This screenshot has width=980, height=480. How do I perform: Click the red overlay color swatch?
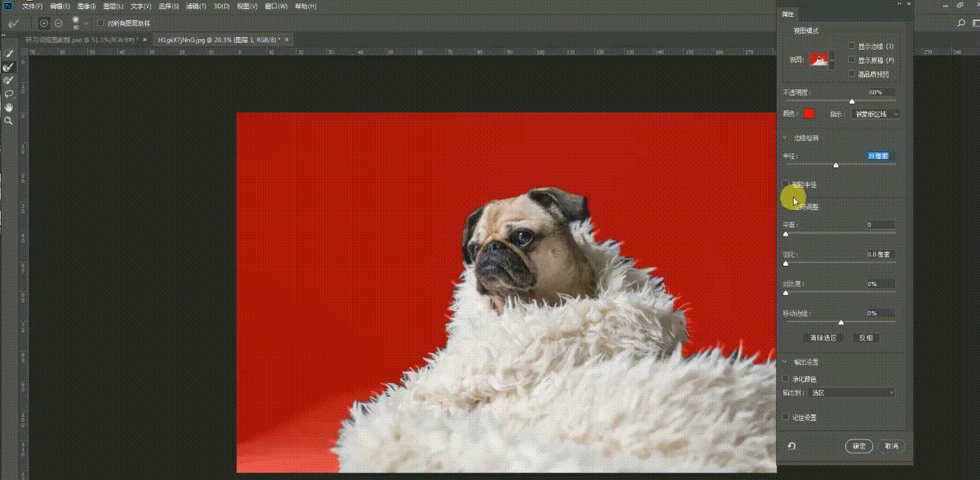[x=808, y=114]
